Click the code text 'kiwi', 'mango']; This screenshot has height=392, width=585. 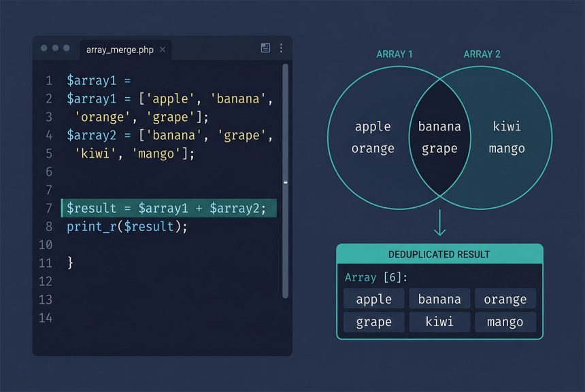(x=134, y=154)
